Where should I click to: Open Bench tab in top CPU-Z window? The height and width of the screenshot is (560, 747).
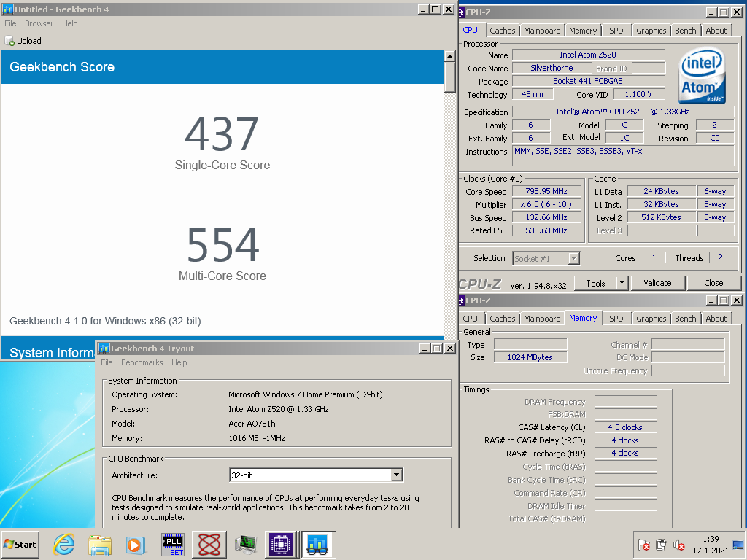[686, 31]
